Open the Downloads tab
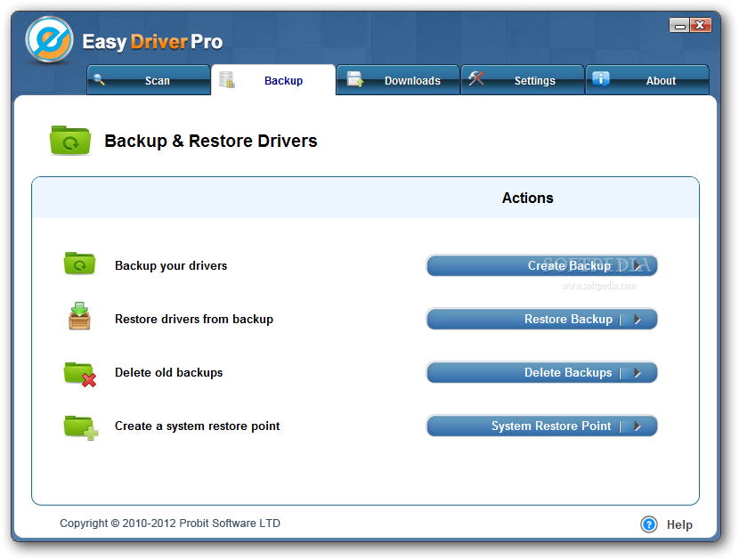Viewport: 739px width, 560px height. (x=398, y=80)
